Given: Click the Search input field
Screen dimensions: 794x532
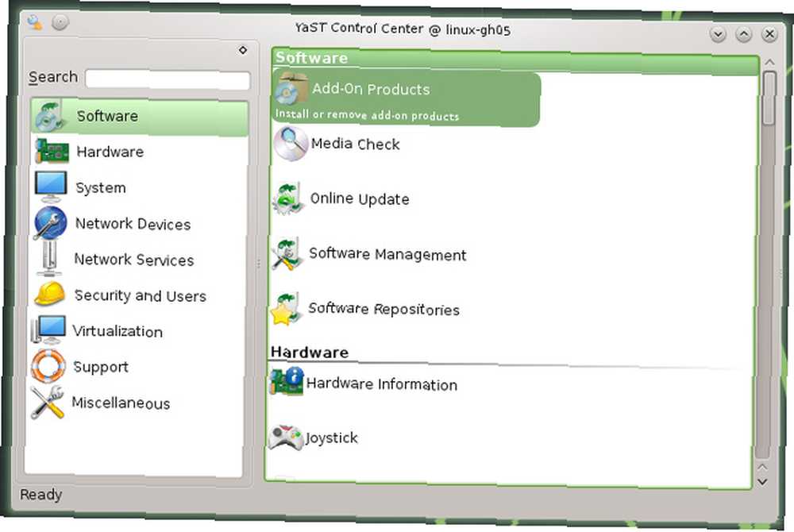Looking at the screenshot, I should [x=168, y=79].
